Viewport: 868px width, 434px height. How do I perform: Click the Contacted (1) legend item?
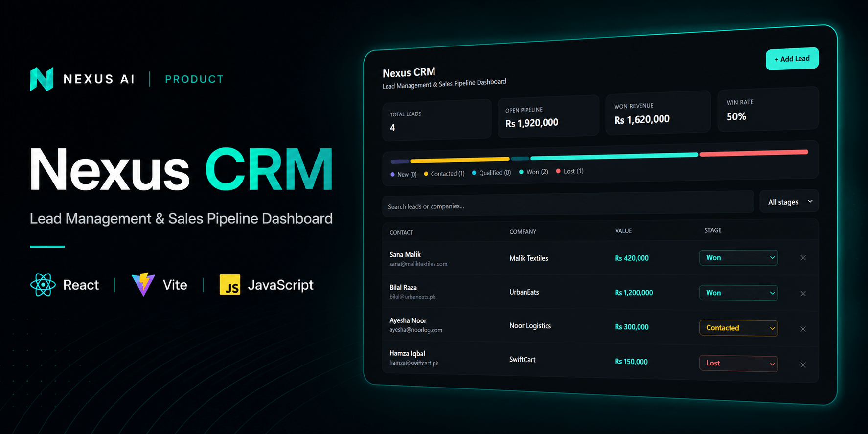pos(444,174)
